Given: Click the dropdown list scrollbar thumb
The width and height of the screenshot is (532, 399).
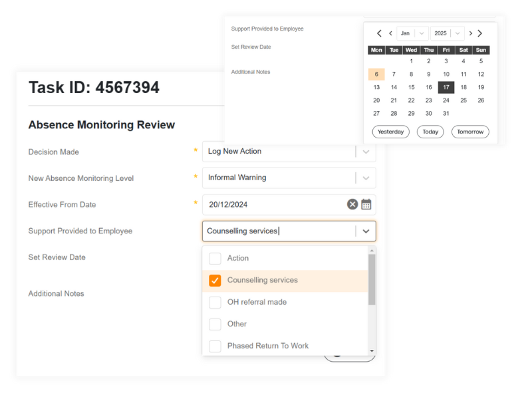Looking at the screenshot, I should click(x=372, y=279).
